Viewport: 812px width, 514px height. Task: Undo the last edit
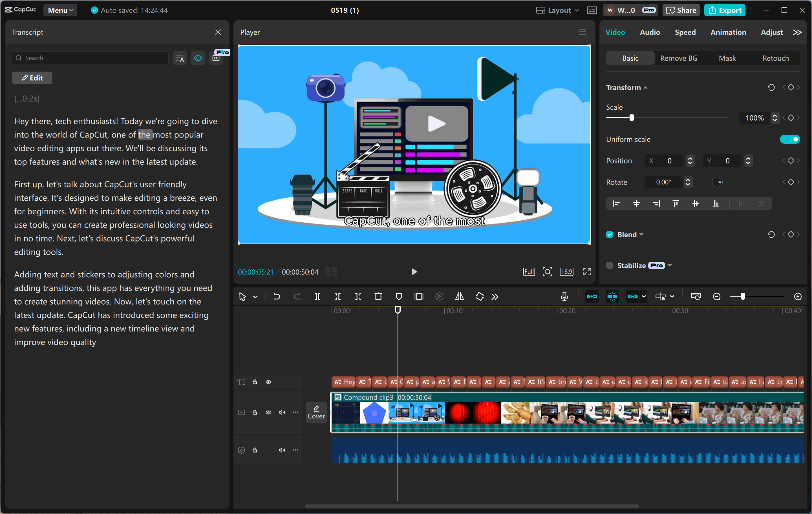click(277, 297)
